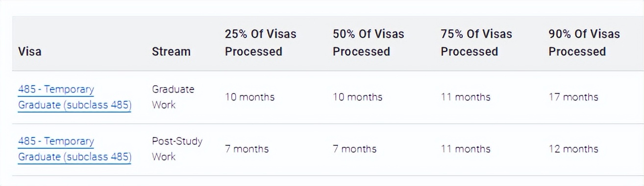644x186 pixels.
Task: Click the 12 months cell
Action: pyautogui.click(x=573, y=149)
